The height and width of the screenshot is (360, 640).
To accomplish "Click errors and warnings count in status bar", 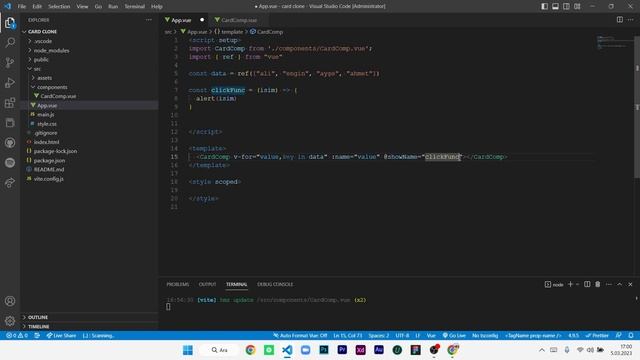I will tap(17, 335).
